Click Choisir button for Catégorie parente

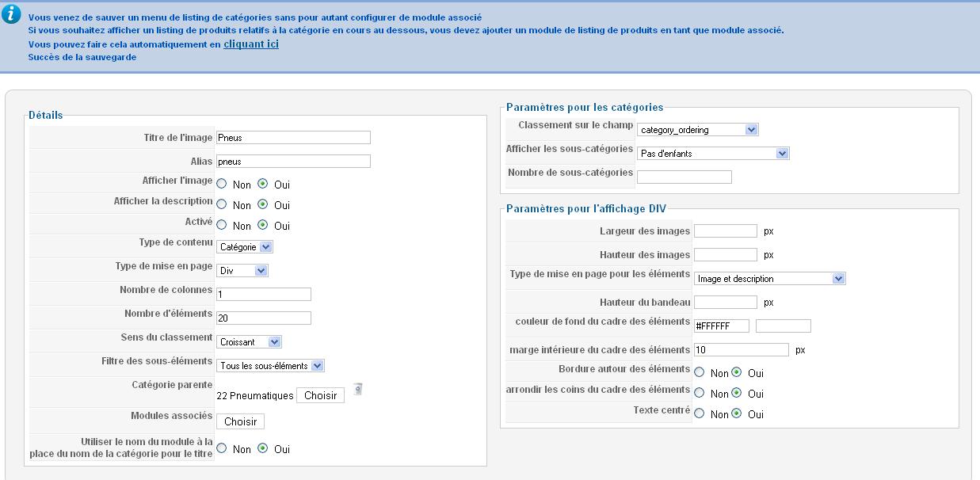320,395
